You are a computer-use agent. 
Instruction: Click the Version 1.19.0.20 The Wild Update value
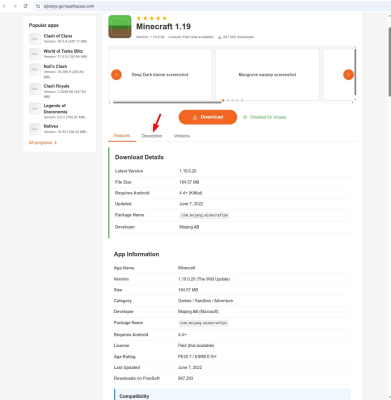(x=204, y=279)
